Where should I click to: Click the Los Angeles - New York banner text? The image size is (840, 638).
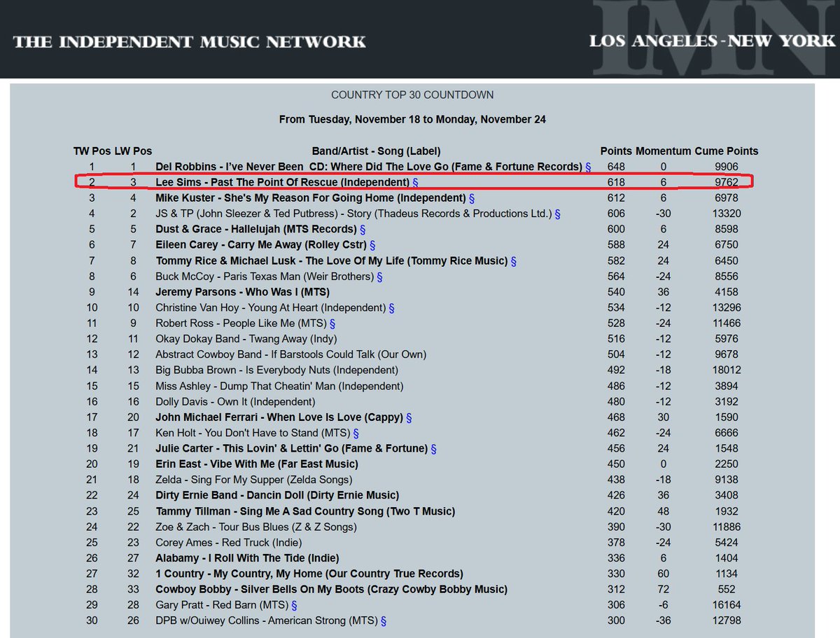coord(712,41)
